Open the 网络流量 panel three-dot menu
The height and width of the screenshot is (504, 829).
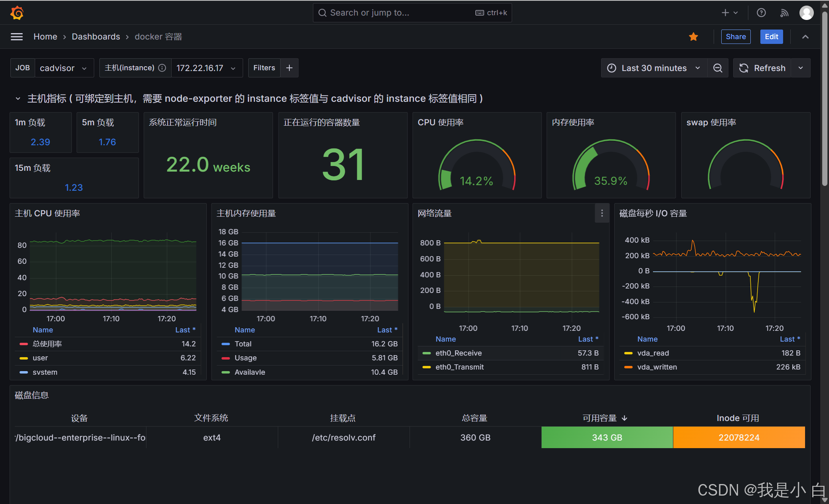tap(602, 213)
